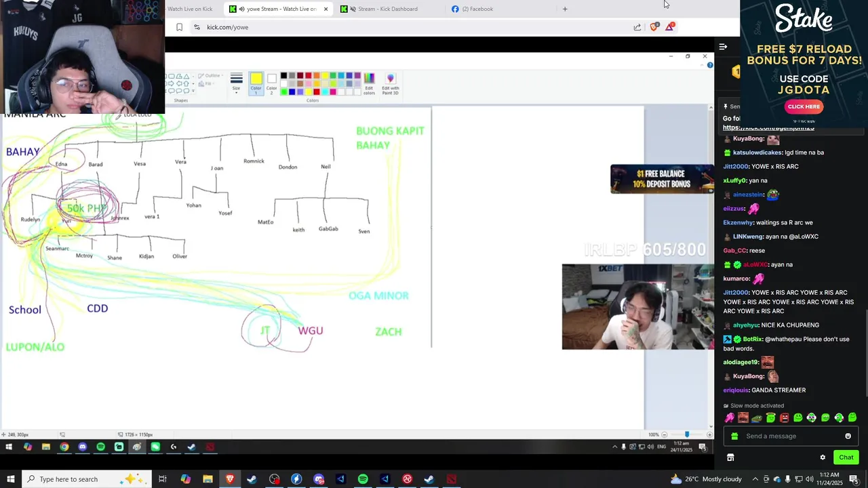Open Edit with Paint 3D
868x488 pixels.
click(390, 83)
